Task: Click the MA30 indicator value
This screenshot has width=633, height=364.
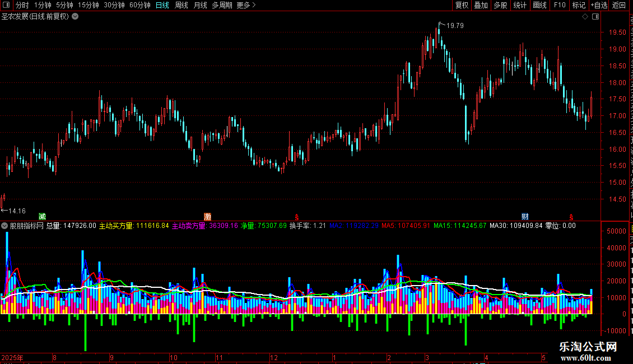Action: pyautogui.click(x=516, y=226)
